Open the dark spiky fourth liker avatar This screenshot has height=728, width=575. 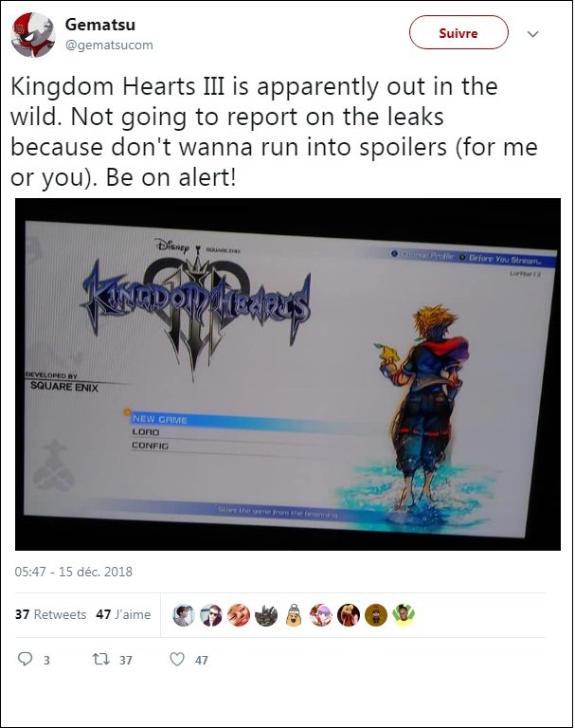266,615
